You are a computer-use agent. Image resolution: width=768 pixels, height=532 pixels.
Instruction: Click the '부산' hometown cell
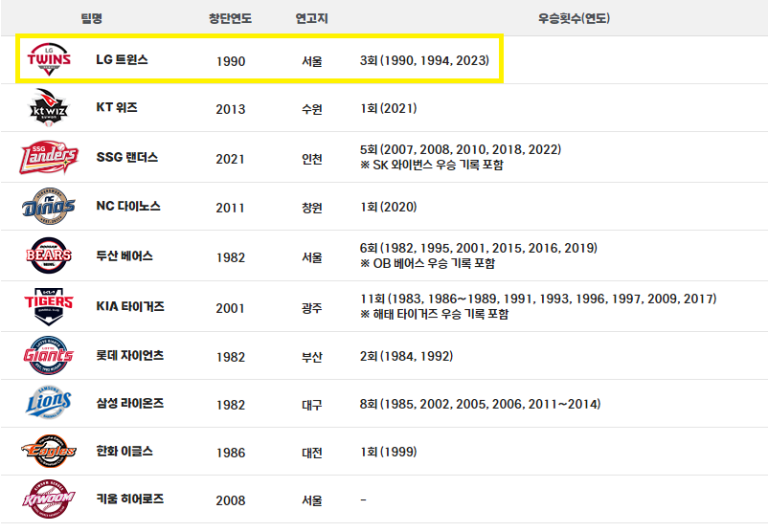[x=311, y=357]
